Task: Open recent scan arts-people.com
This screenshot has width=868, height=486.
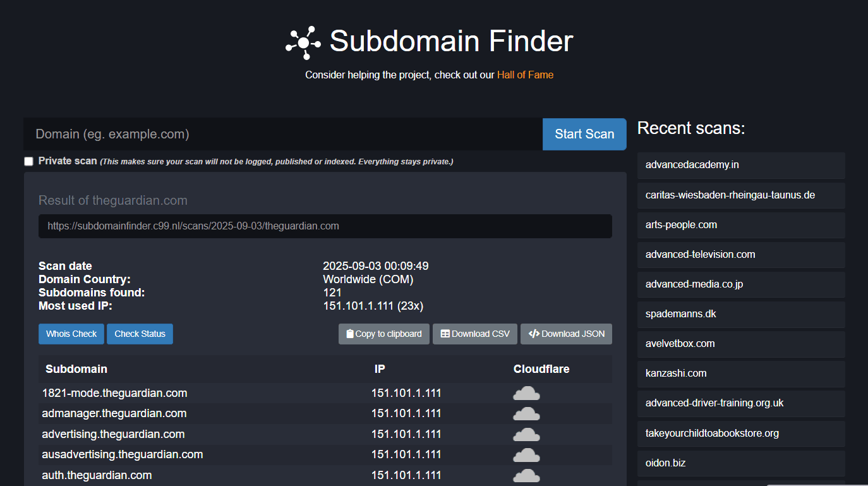Action: 681,225
